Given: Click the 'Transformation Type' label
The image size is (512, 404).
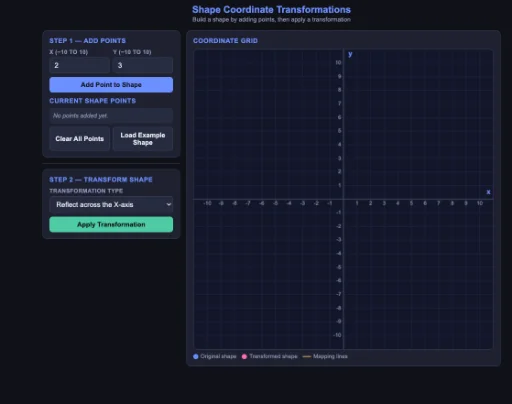Looking at the screenshot, I should pos(86,191).
